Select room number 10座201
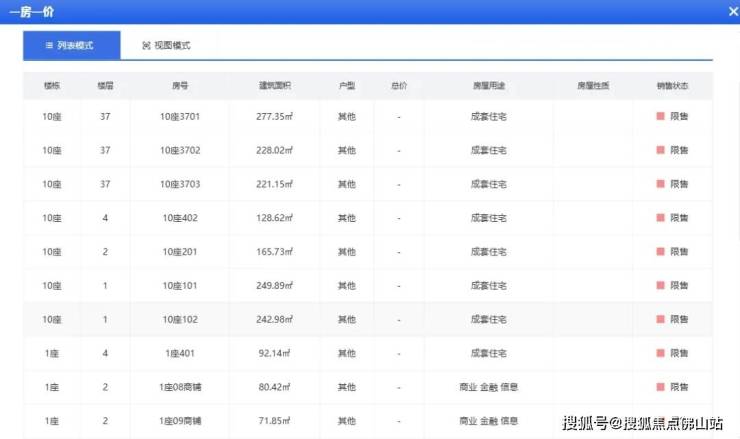 [x=180, y=251]
